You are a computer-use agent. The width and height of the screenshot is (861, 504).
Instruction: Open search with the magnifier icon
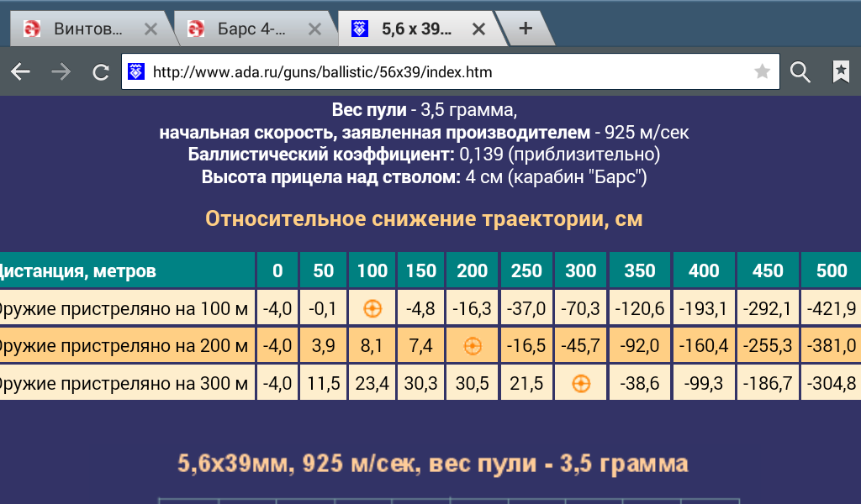pyautogui.click(x=800, y=72)
